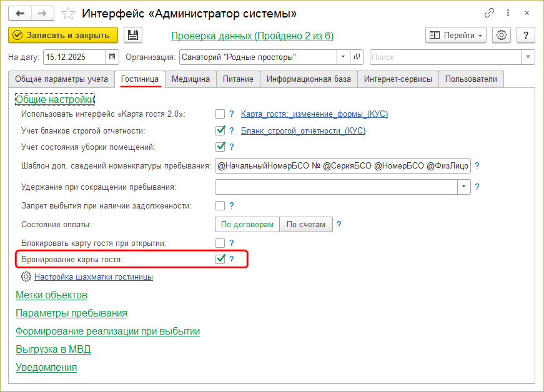Expand the Организация dropdown list
544x392 pixels.
pyautogui.click(x=343, y=57)
